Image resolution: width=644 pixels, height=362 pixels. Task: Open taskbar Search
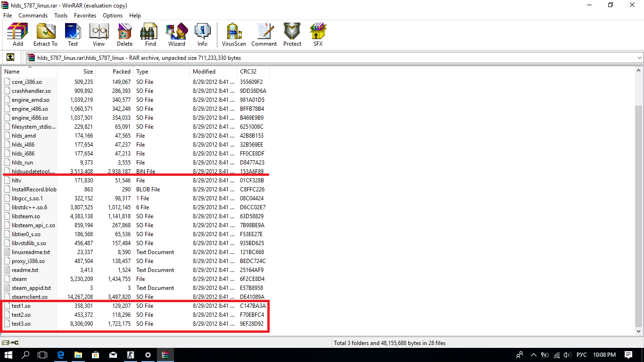tap(26, 355)
